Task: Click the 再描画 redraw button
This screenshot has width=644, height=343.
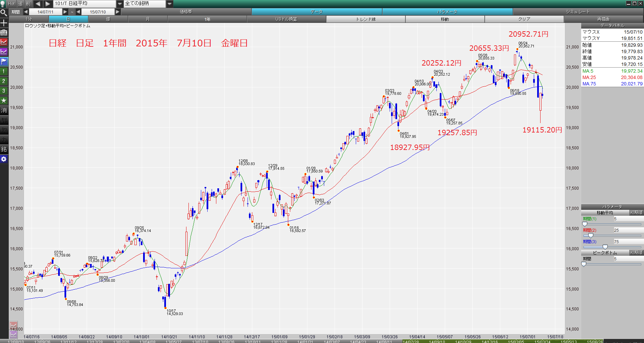Action: pyautogui.click(x=604, y=19)
